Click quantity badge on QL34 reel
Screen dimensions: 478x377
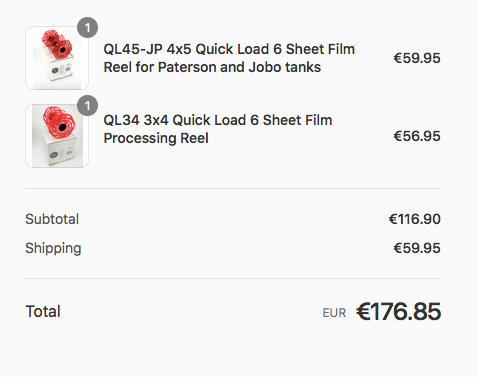(x=87, y=106)
